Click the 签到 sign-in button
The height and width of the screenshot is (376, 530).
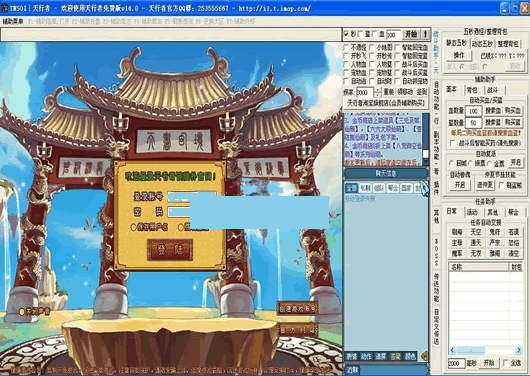[x=421, y=92]
